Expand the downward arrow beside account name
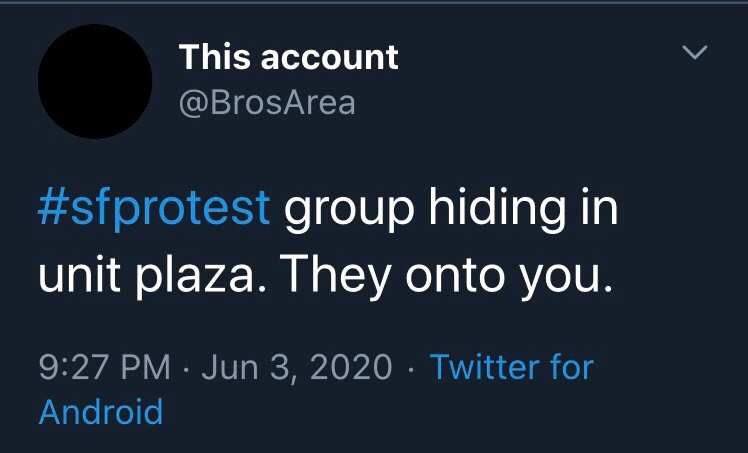The width and height of the screenshot is (748, 453). [x=694, y=52]
